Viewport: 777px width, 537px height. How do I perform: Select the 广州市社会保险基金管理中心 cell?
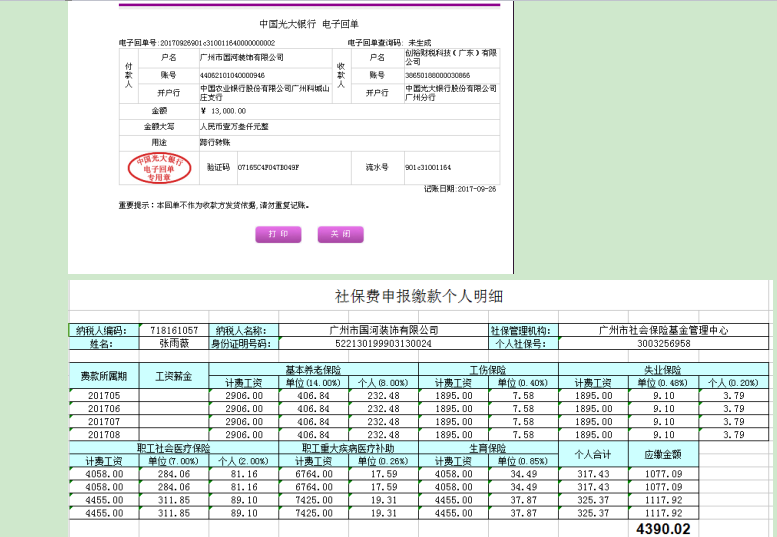pos(664,330)
